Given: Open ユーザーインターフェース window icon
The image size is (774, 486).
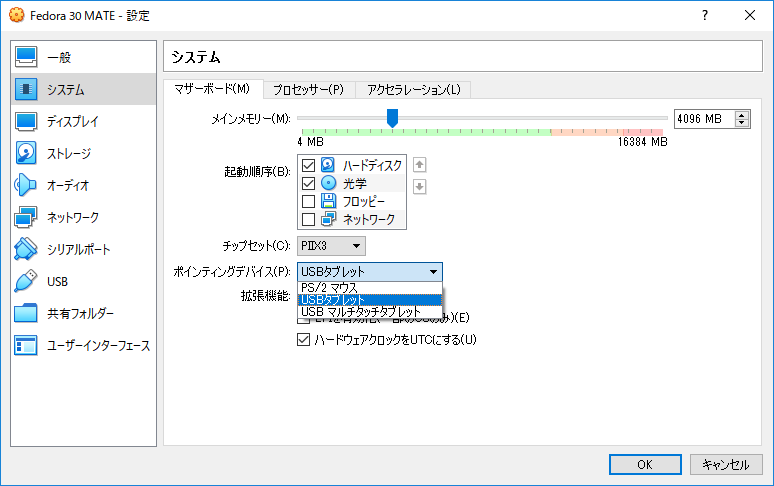Looking at the screenshot, I should pos(26,345).
